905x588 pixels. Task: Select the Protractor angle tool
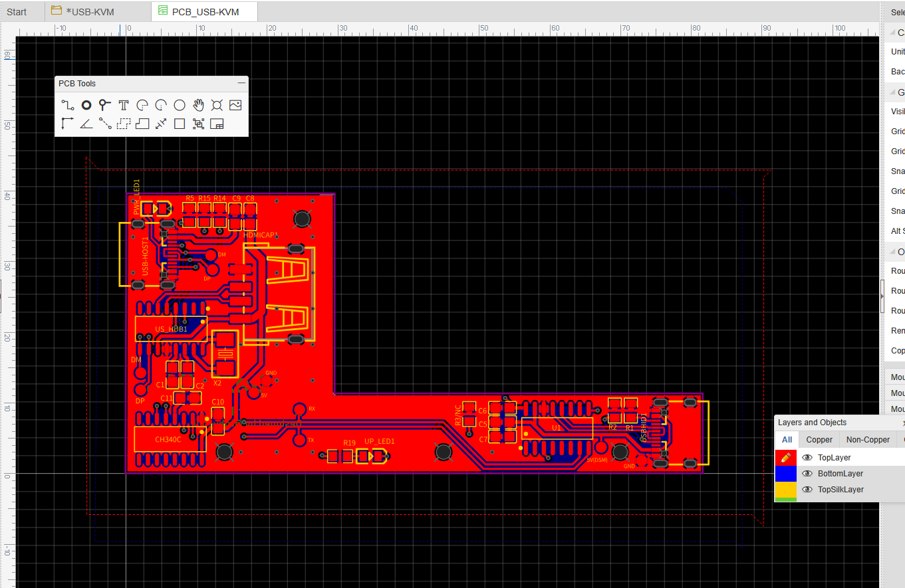coord(86,124)
